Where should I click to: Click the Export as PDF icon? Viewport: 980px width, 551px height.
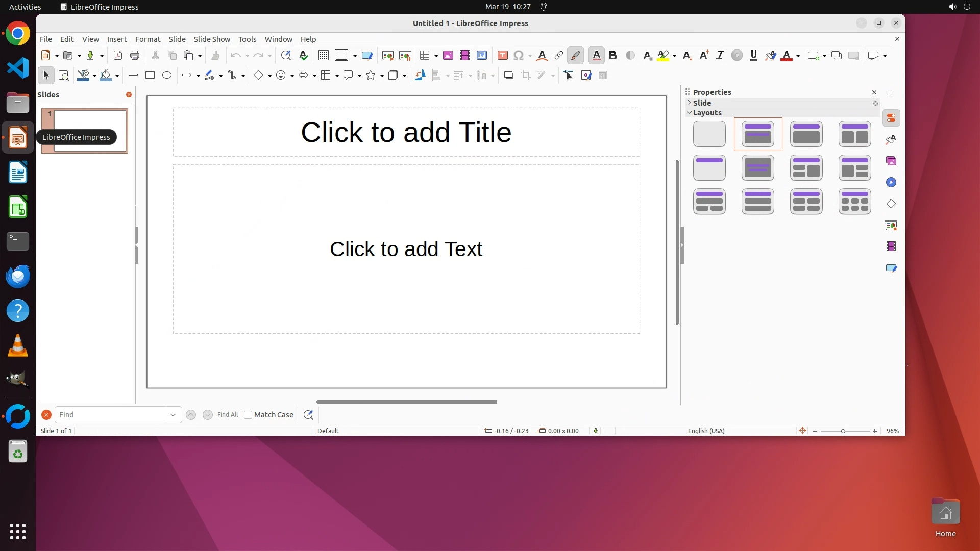tap(118, 56)
